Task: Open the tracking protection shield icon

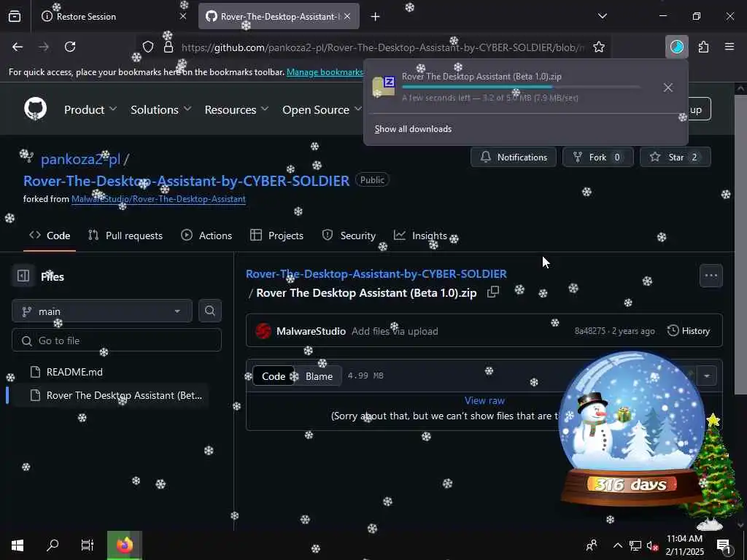Action: tap(148, 47)
